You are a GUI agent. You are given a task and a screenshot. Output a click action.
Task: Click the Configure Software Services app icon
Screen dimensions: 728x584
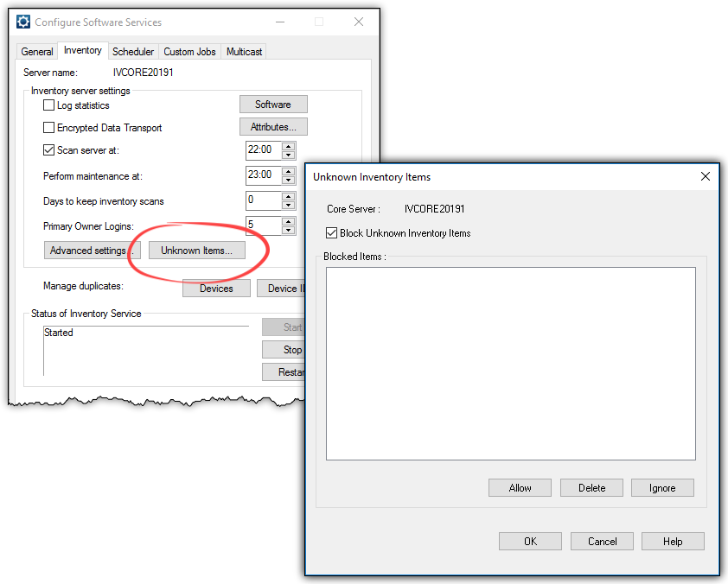point(24,22)
